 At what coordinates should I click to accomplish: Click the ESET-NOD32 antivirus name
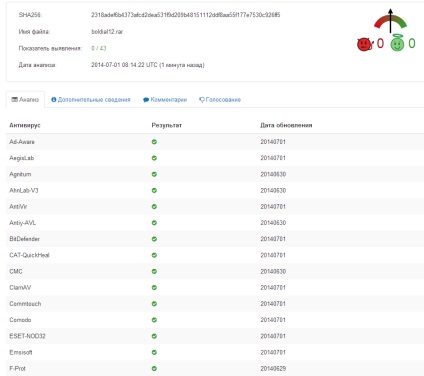point(27,336)
